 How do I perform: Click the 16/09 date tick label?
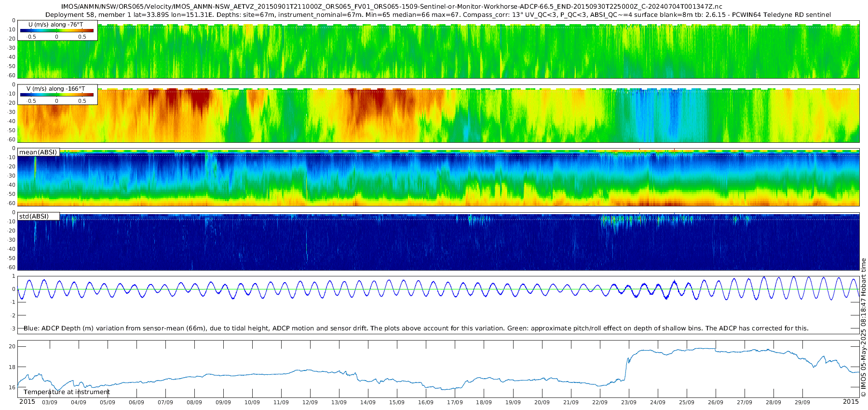pos(426,402)
